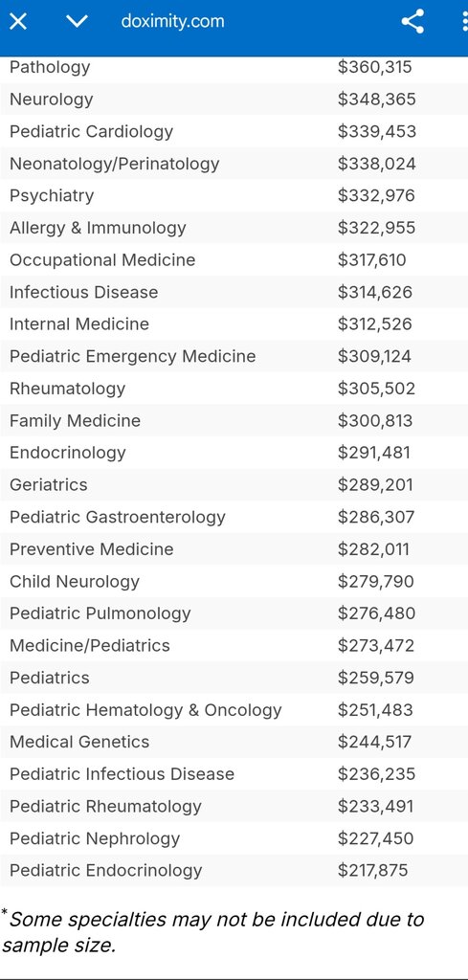This screenshot has height=980, width=468.
Task: Select the Pathology row
Action: click(x=234, y=68)
